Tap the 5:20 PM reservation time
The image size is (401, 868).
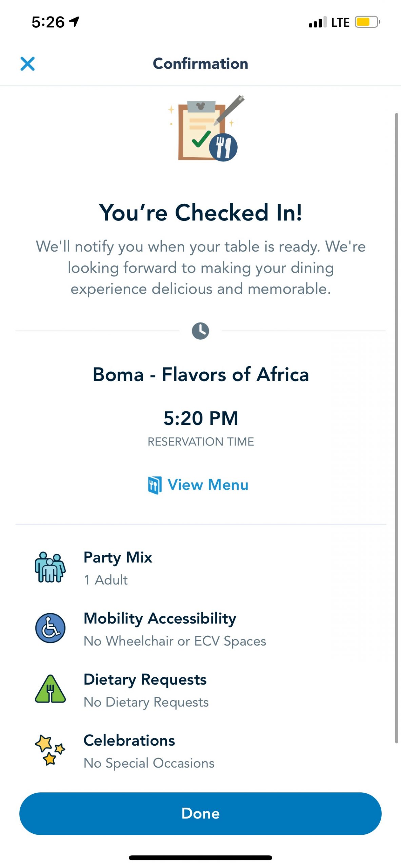click(x=201, y=418)
